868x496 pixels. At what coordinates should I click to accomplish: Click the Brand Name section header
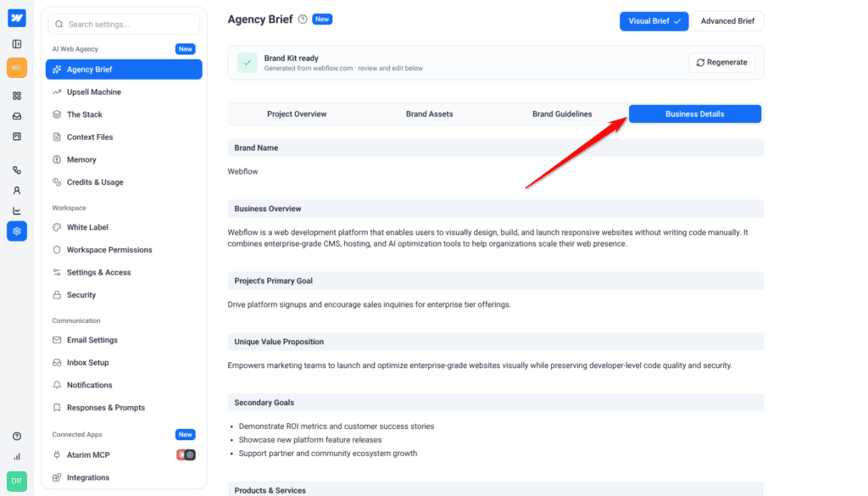pos(495,148)
